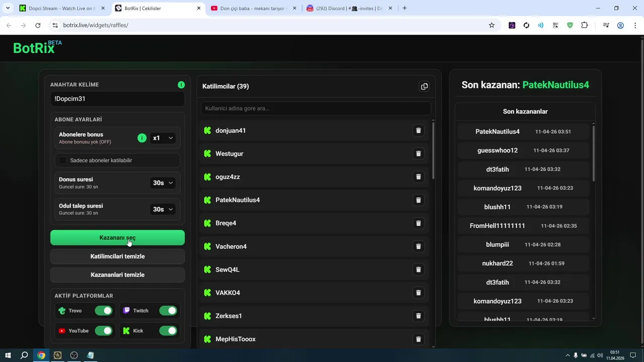Click the info icon for Abonelere bonus
644x362 pixels.
[x=142, y=138]
